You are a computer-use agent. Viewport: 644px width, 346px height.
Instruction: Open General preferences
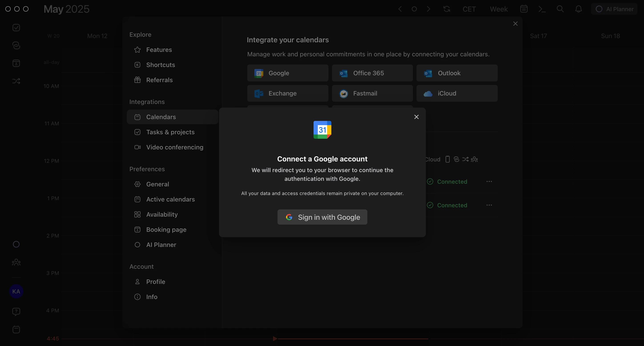tap(173, 184)
